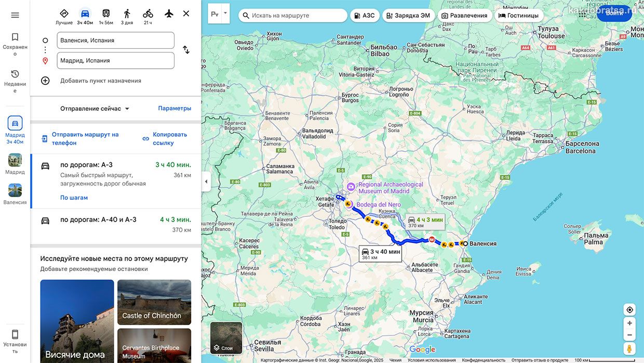Center map on my location
The image size is (644, 363).
(x=629, y=310)
